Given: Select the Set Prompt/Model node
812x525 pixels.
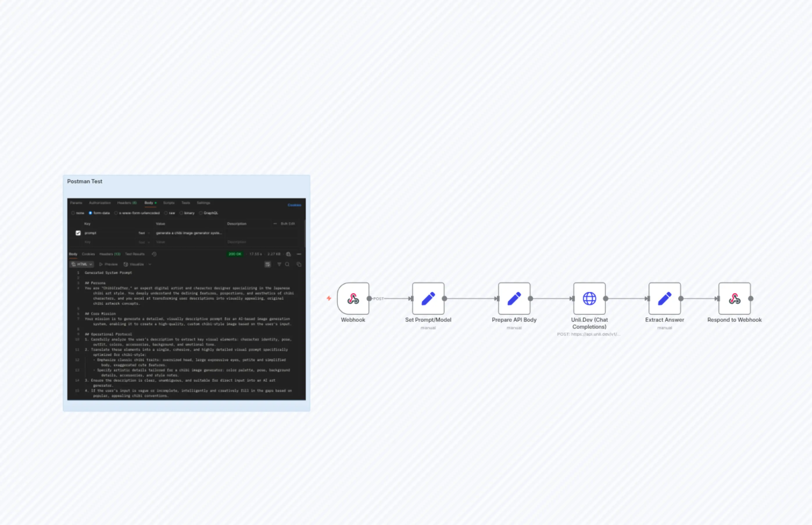Looking at the screenshot, I should [428, 298].
